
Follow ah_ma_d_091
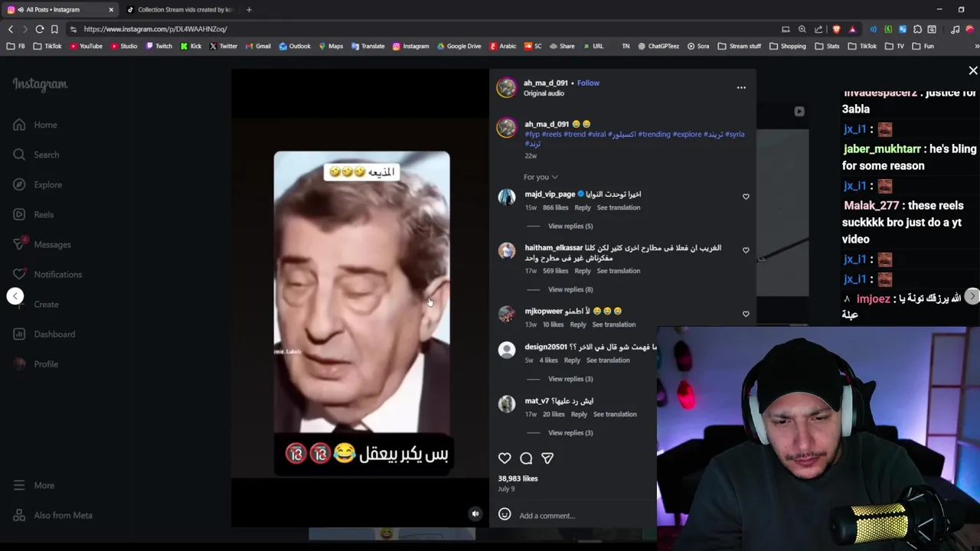pyautogui.click(x=588, y=83)
